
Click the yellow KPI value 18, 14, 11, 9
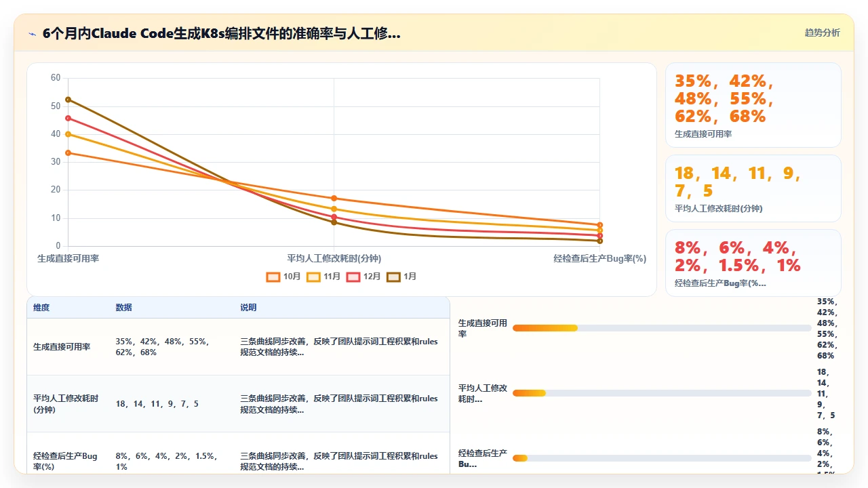coord(738,182)
